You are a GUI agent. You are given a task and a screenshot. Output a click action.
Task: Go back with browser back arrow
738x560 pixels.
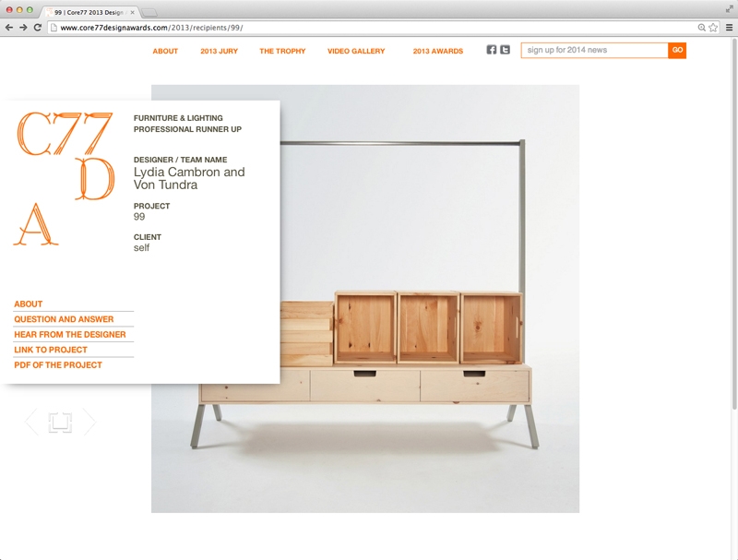9,28
